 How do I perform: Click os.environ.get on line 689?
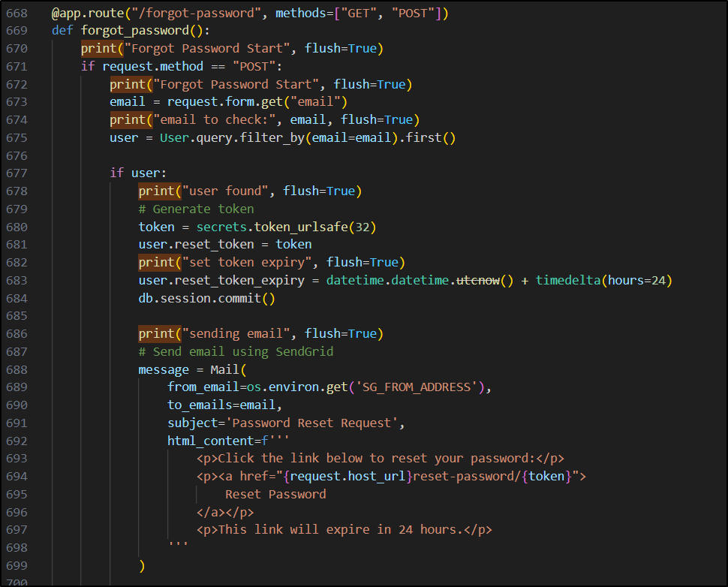pos(297,387)
